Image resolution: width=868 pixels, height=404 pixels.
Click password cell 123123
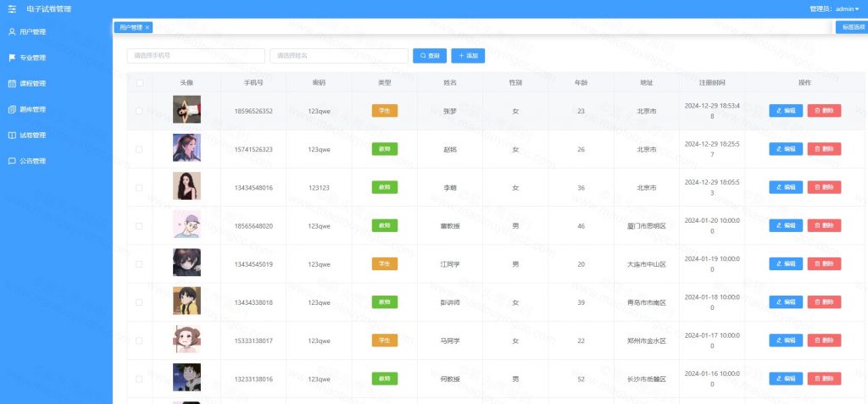[319, 188]
